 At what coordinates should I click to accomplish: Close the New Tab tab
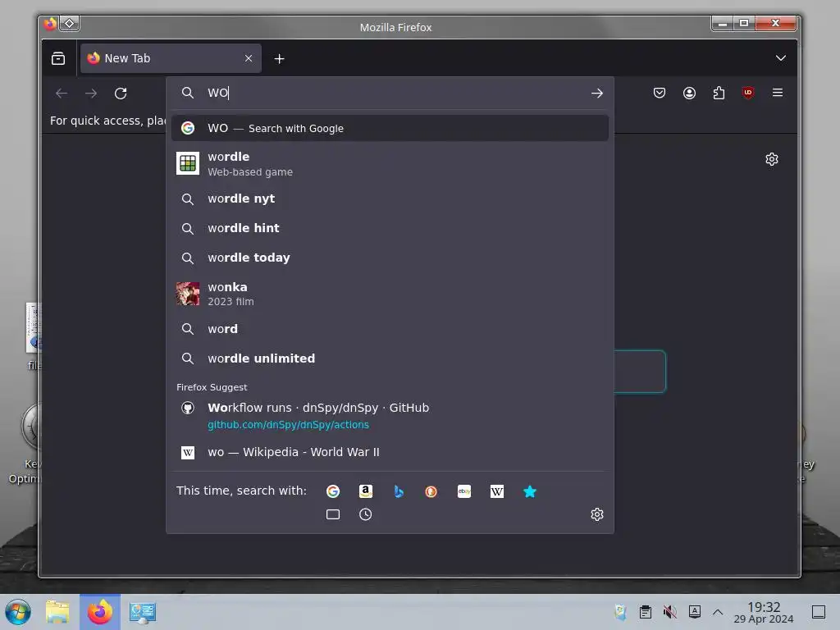249,58
